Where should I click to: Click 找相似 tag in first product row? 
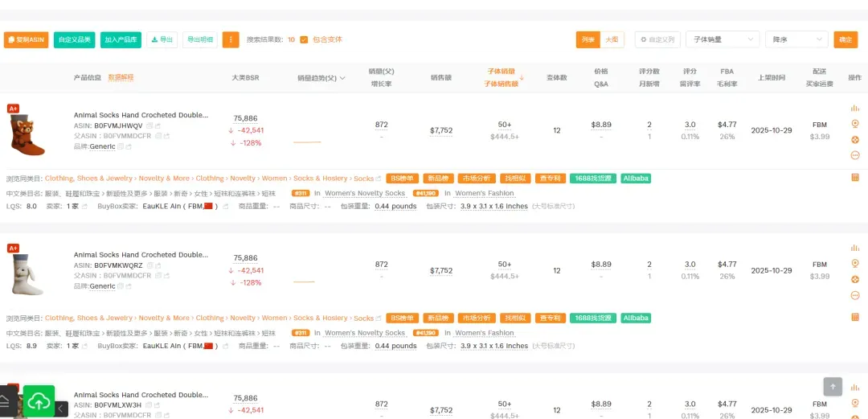[515, 179]
